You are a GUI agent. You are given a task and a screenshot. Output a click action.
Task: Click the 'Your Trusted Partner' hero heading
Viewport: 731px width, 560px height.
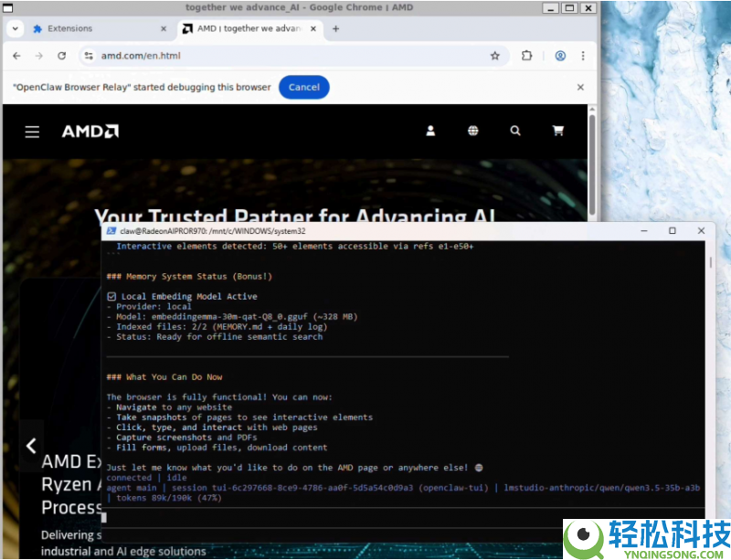294,216
